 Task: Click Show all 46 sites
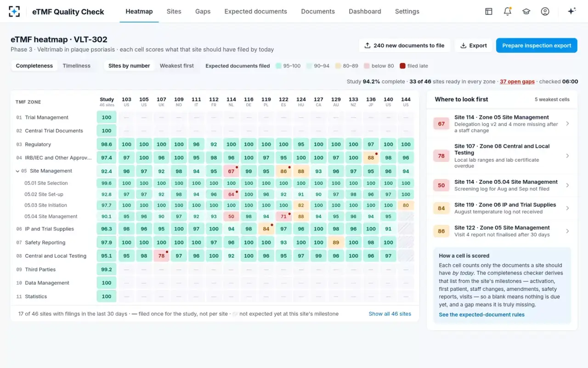coord(390,314)
